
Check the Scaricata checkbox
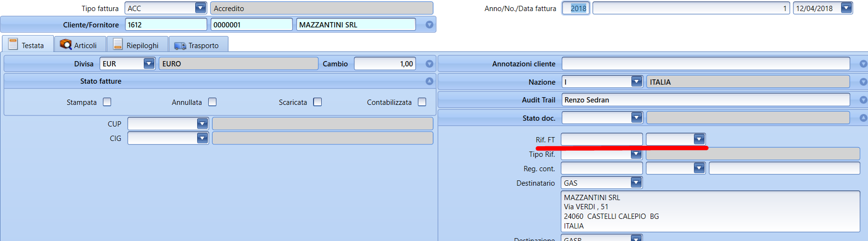[317, 102]
